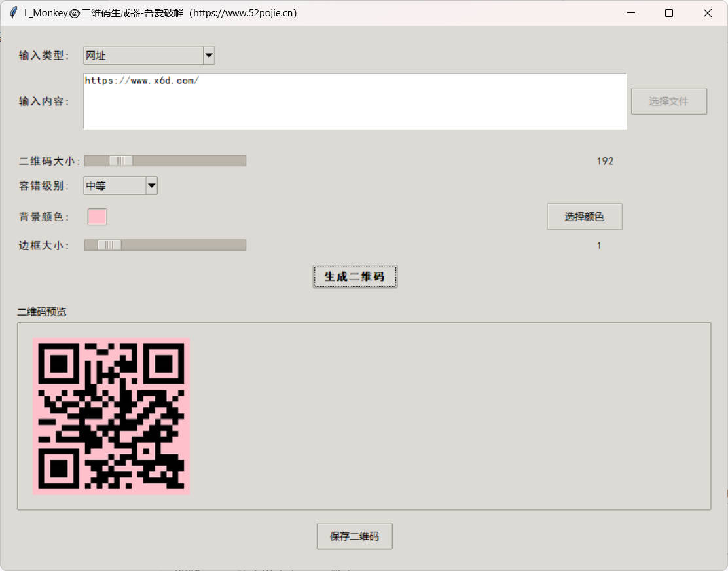This screenshot has height=571, width=728.
Task: Close the QR generator window
Action: (708, 13)
